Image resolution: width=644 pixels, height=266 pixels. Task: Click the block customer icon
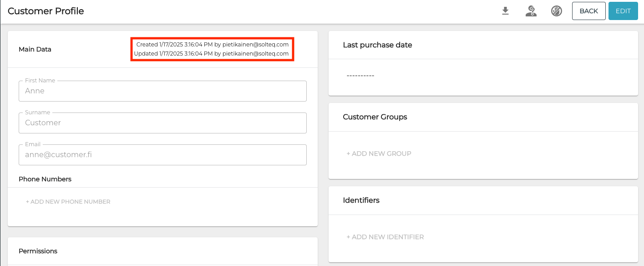(556, 10)
